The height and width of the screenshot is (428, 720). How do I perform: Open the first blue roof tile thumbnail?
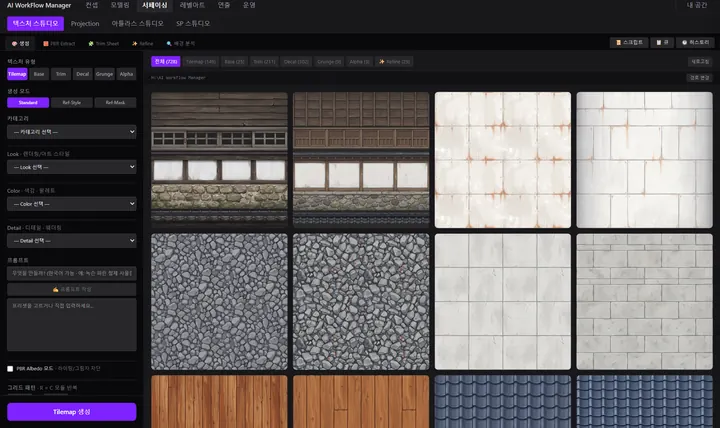(x=503, y=402)
